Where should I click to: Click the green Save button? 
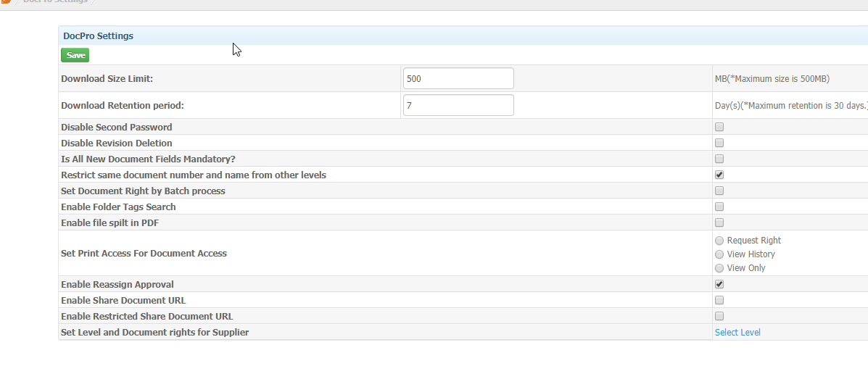click(x=75, y=55)
